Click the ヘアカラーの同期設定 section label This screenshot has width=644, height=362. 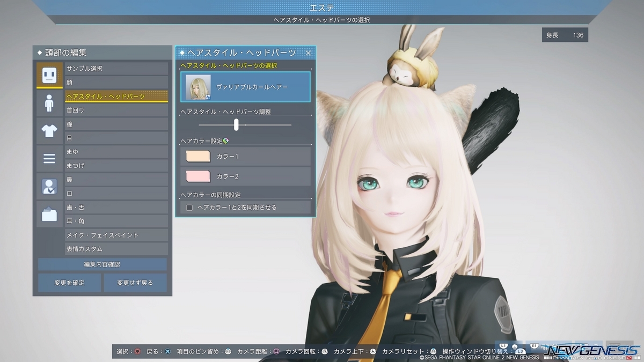210,195
